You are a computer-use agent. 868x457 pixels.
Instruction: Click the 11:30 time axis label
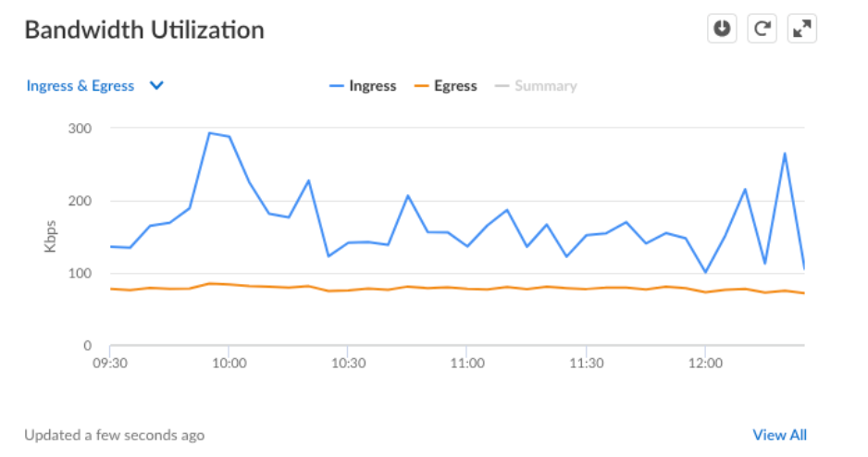tap(586, 364)
